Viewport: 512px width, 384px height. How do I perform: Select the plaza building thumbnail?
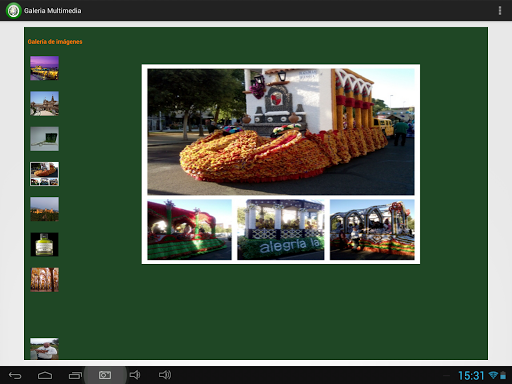point(44,103)
